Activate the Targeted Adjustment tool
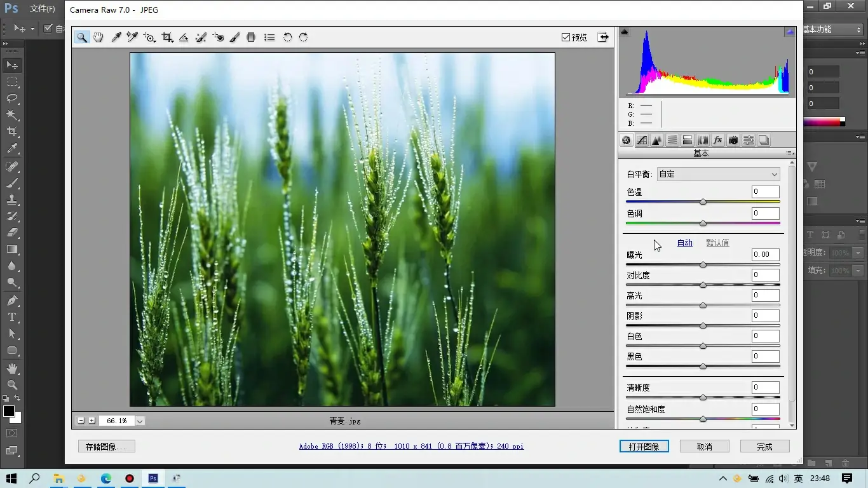The image size is (868, 488). point(149,37)
